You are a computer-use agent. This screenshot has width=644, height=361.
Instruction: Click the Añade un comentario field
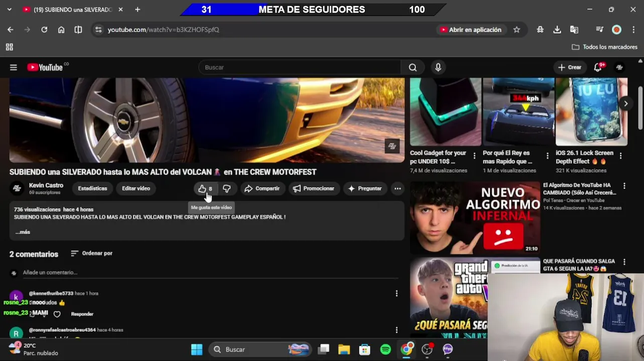(211, 273)
